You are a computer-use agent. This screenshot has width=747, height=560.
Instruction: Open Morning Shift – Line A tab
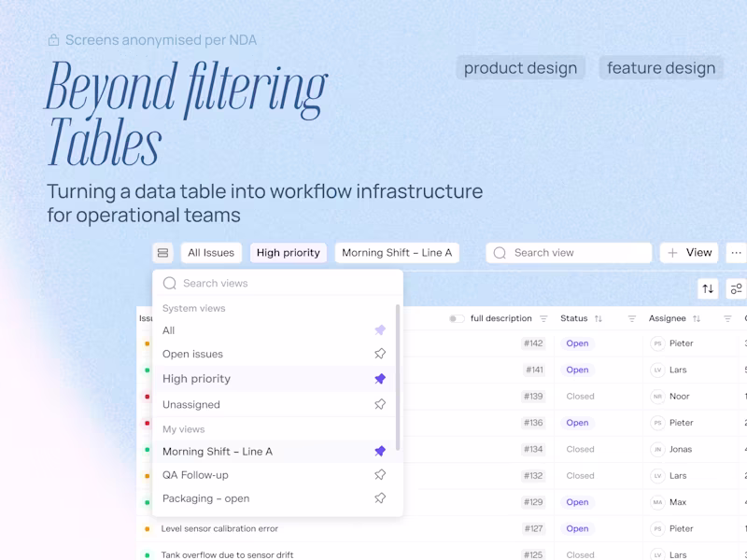tap(397, 253)
